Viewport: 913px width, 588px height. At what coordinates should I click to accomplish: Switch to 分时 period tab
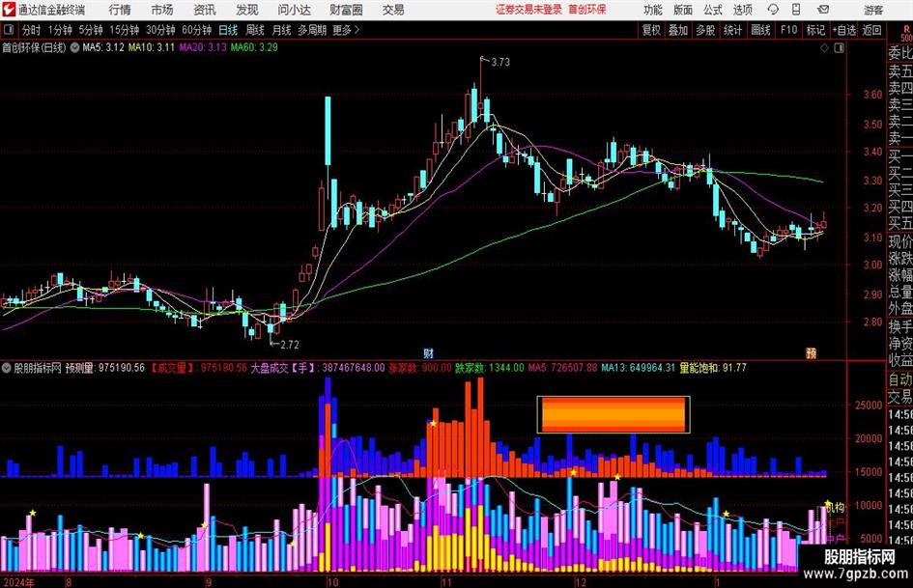point(31,30)
